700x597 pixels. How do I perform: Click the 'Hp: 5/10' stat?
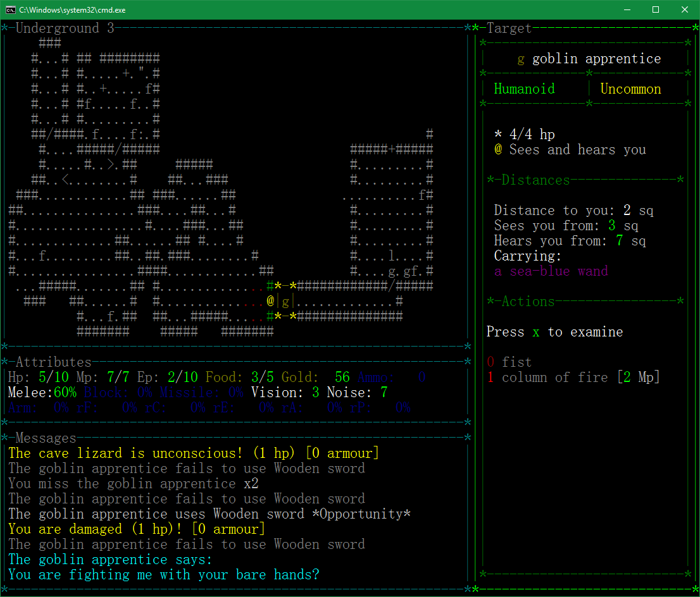[39, 377]
